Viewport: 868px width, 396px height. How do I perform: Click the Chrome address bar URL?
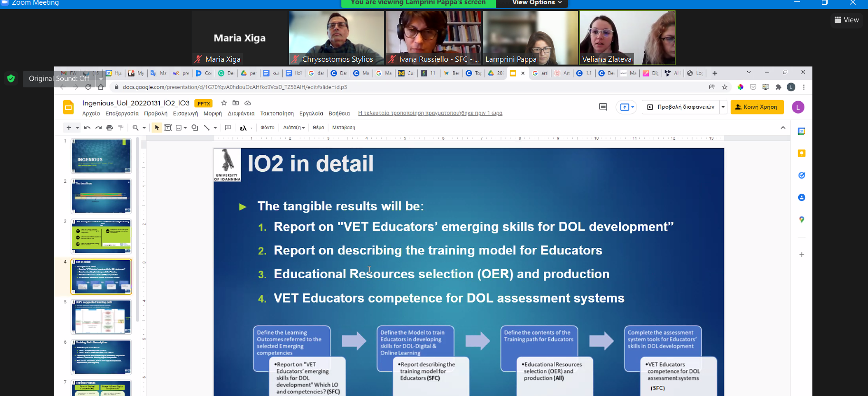[x=235, y=87]
